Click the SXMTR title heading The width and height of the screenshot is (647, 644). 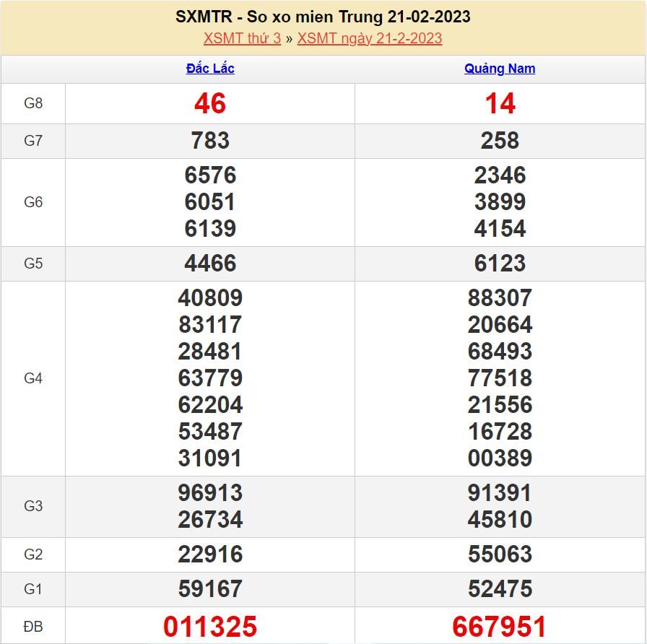[x=323, y=17]
